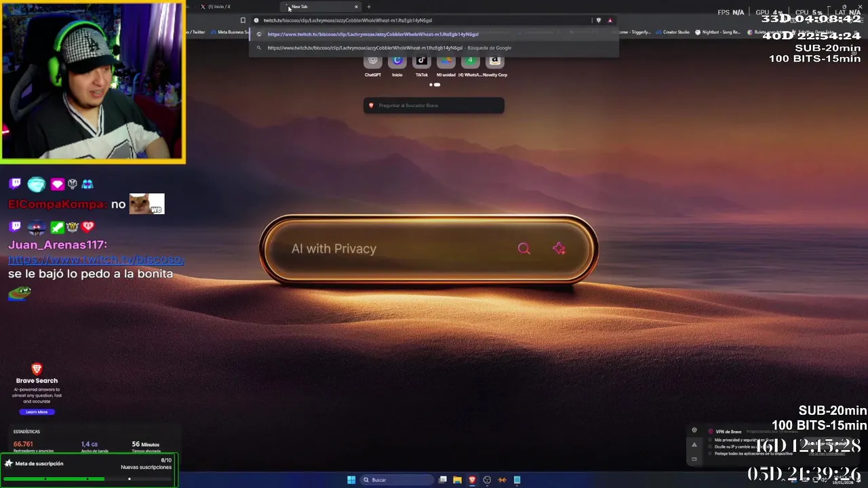Open the ChatGPT shortcut tile
The width and height of the screenshot is (868, 488).
372,66
